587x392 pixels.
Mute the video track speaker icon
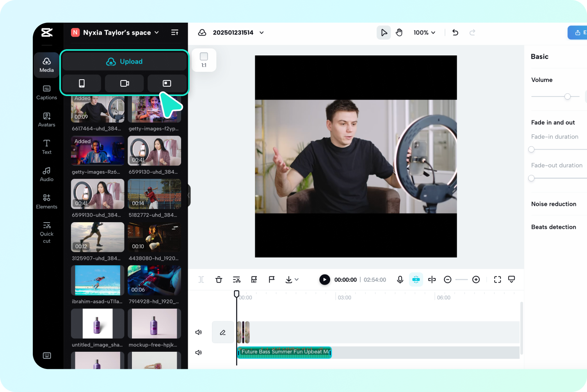click(x=198, y=332)
